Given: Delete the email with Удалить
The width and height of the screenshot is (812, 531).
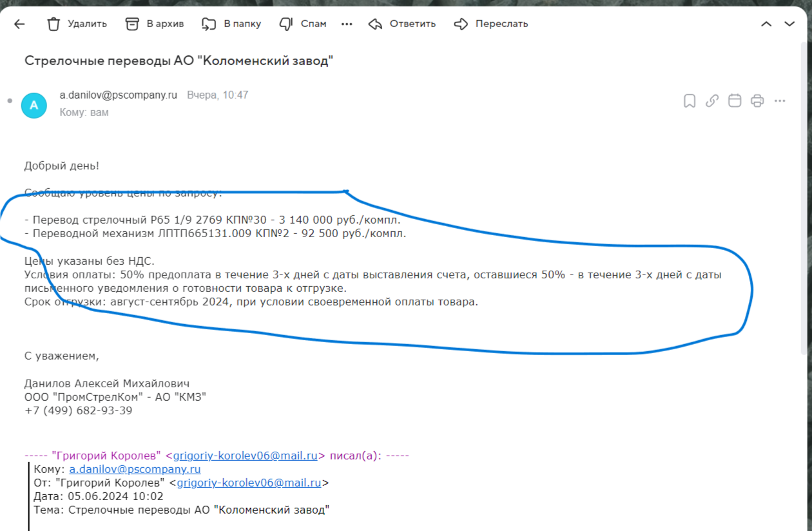Looking at the screenshot, I should [77, 24].
